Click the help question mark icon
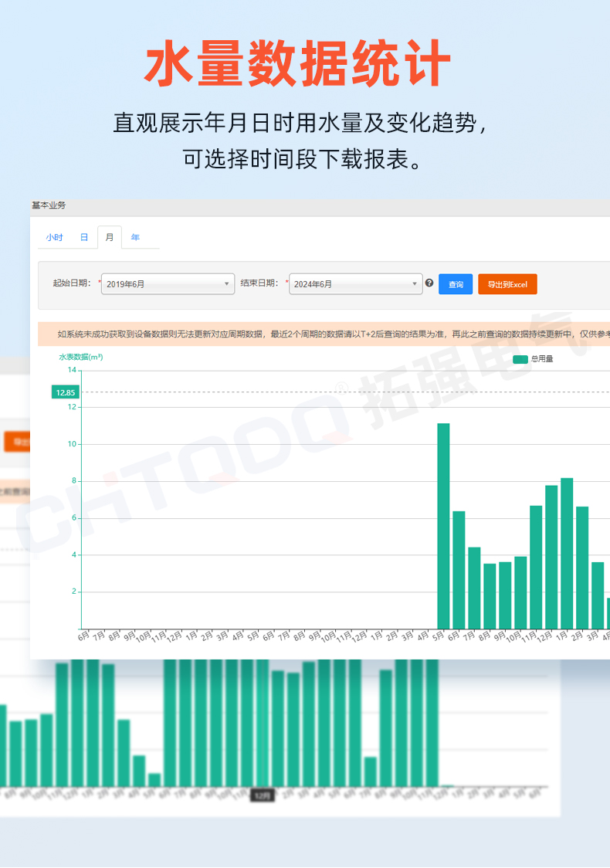 click(x=429, y=283)
